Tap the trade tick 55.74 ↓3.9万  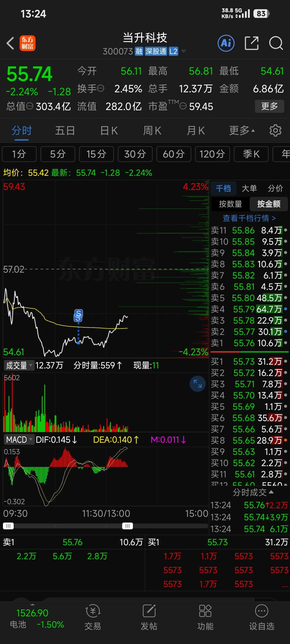(x=249, y=517)
